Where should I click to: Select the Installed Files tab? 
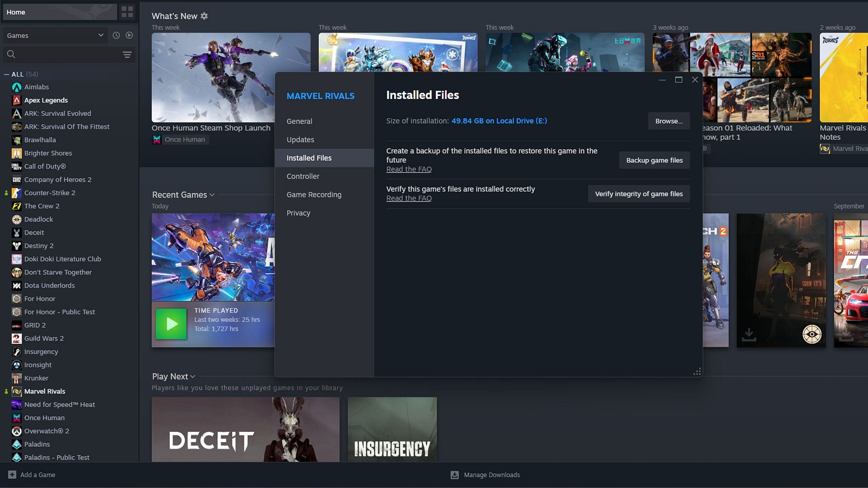[x=325, y=158]
